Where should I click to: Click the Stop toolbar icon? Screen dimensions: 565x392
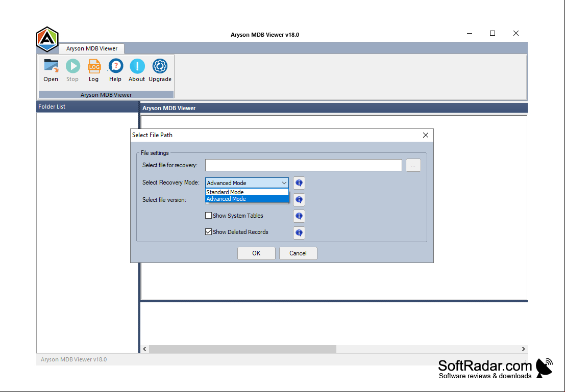click(73, 66)
